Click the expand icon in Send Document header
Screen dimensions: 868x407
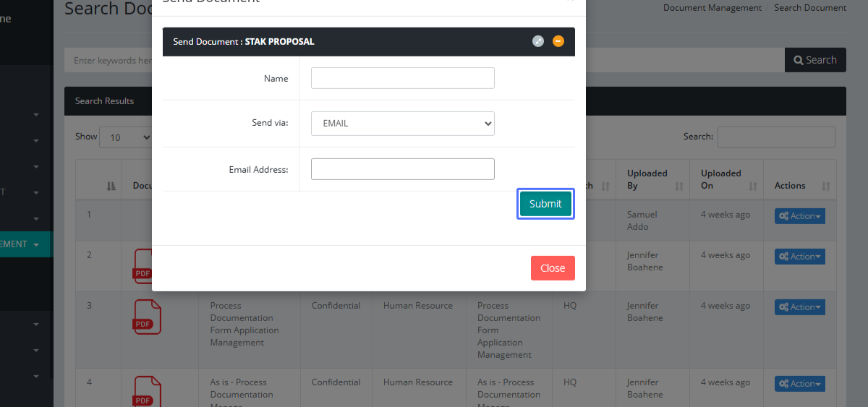click(x=537, y=41)
